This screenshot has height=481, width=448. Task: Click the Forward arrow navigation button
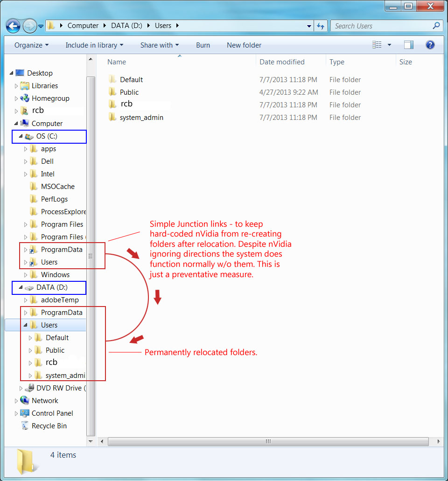[x=30, y=26]
